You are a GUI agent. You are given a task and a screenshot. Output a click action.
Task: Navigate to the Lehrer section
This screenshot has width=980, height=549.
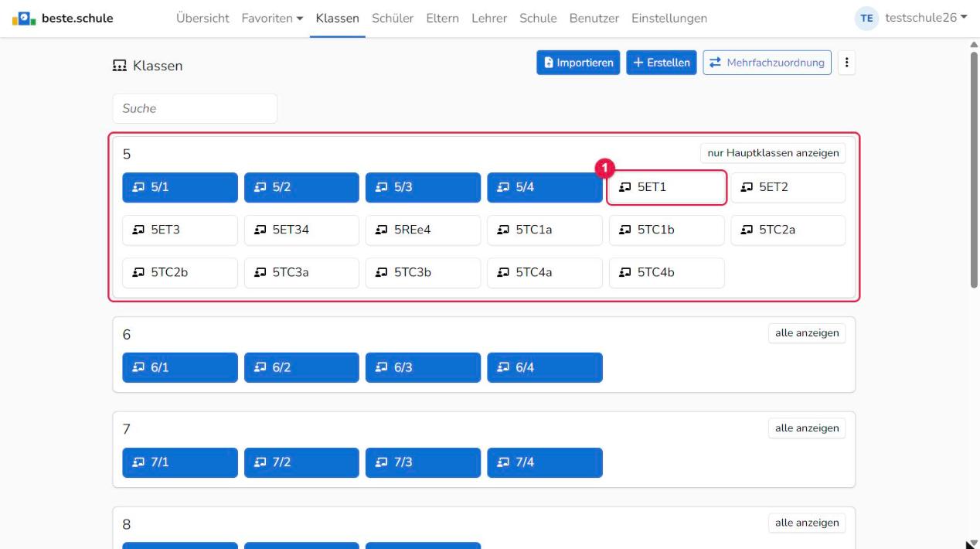coord(489,18)
